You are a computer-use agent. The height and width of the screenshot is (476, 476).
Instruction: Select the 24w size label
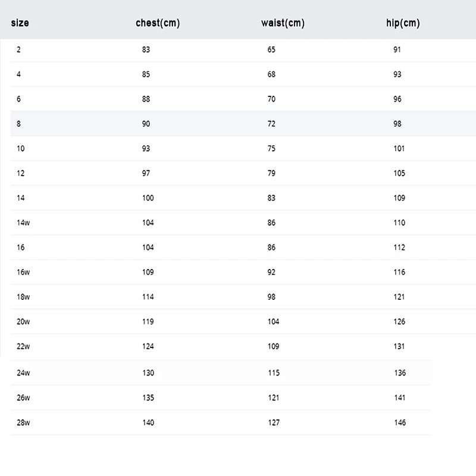23,373
